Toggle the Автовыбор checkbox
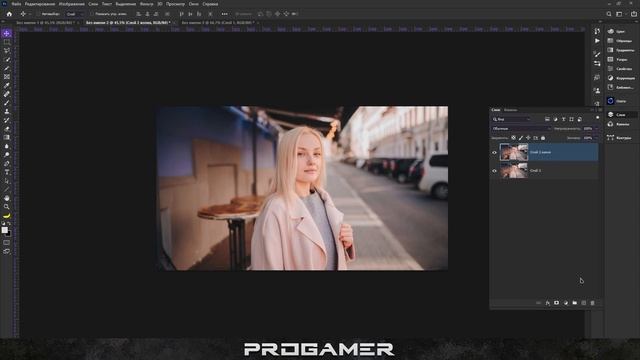 (38, 14)
